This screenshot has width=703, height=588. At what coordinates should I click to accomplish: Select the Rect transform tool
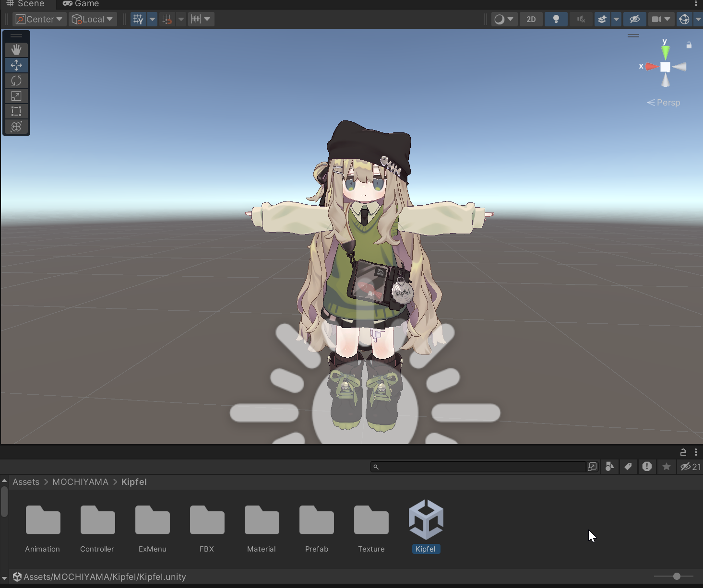click(x=16, y=111)
